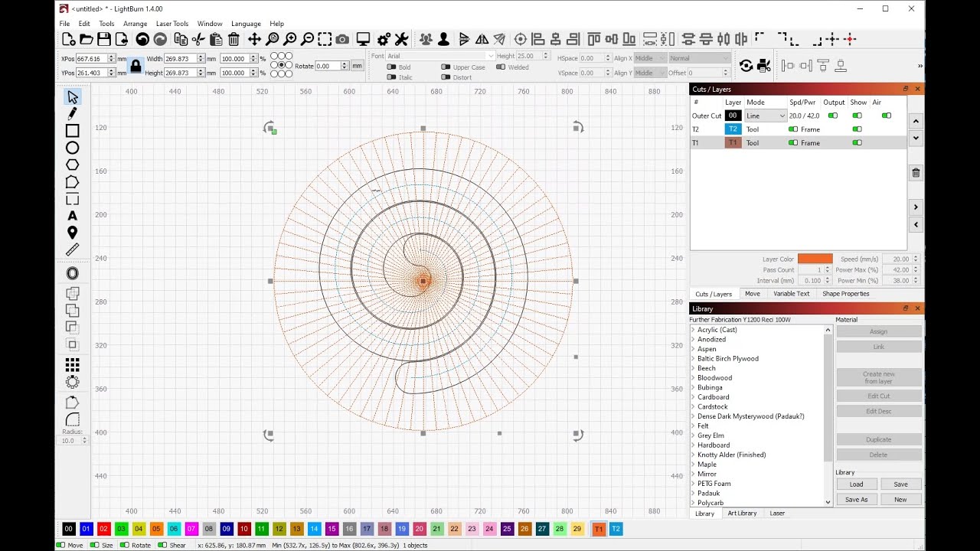Screen dimensions: 980x551
Task: Expand the Mirror library entry
Action: tap(693, 474)
